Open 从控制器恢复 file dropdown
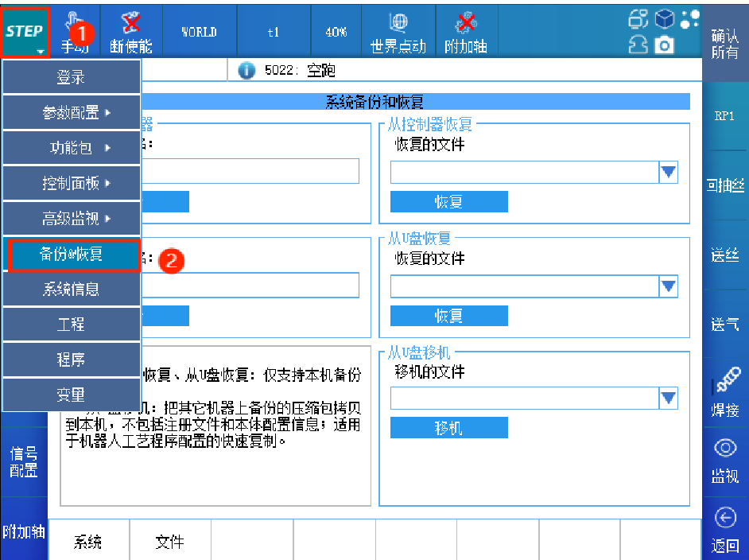This screenshot has height=560, width=749. click(668, 172)
